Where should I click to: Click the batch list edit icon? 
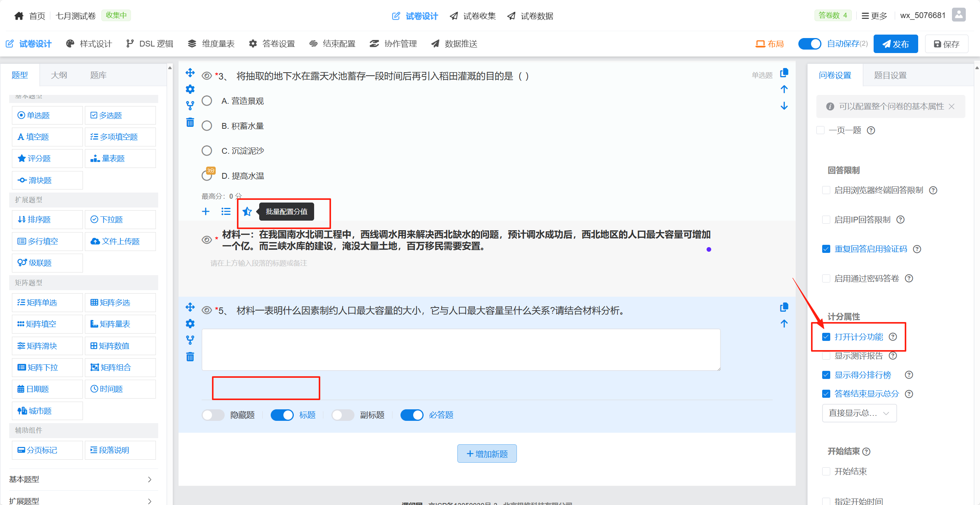226,211
